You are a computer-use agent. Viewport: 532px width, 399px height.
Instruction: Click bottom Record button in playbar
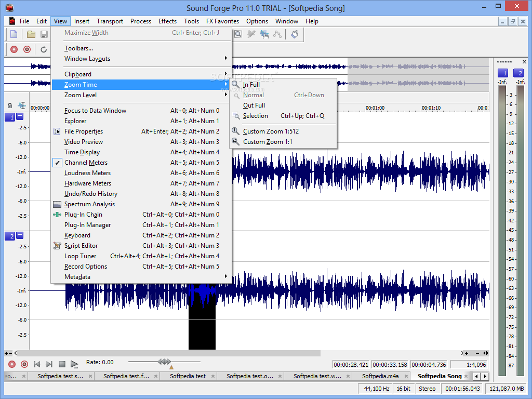(x=12, y=364)
